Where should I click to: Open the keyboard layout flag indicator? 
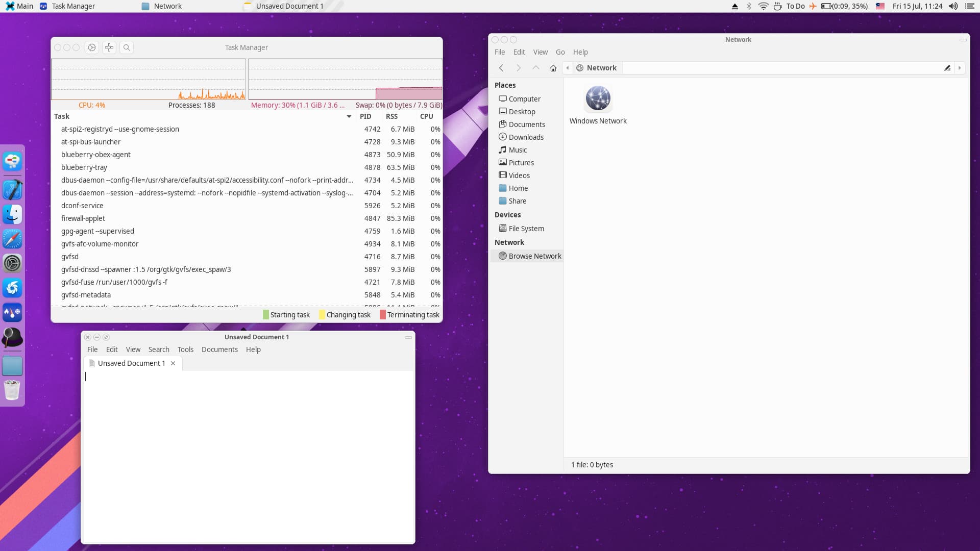coord(880,6)
